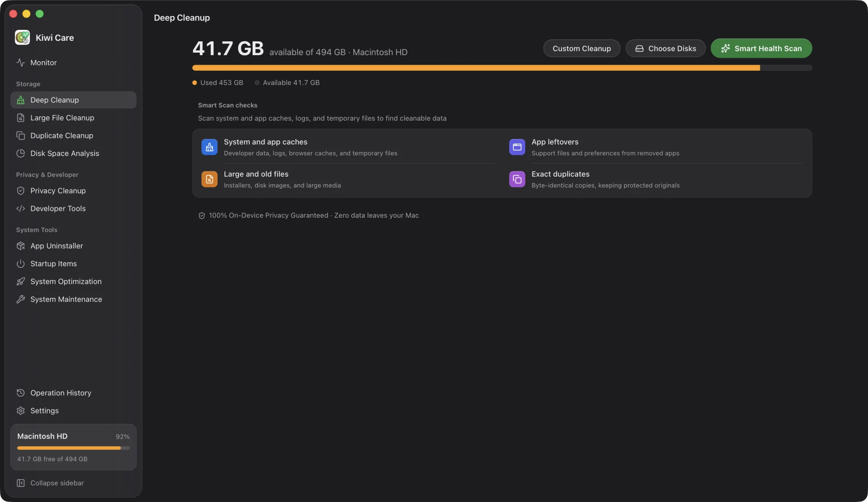Click the App leftovers row title
This screenshot has height=502, width=868.
click(555, 142)
